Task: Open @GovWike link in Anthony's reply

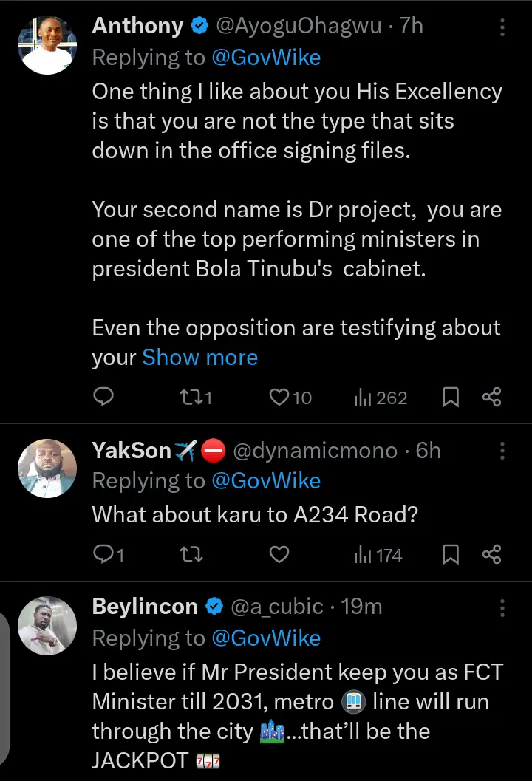Action: pyautogui.click(x=266, y=57)
